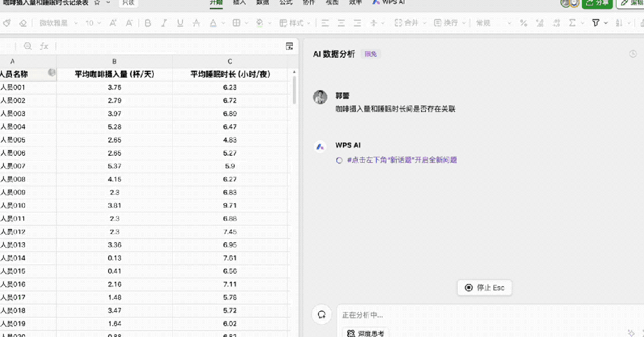This screenshot has width=644, height=337.
Task: Click the percent style icon
Action: [x=524, y=23]
